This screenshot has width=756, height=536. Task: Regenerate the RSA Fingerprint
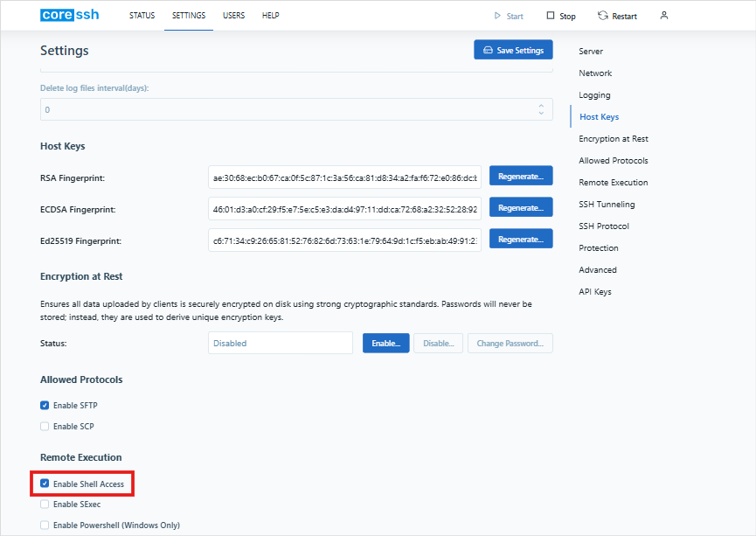(x=521, y=175)
